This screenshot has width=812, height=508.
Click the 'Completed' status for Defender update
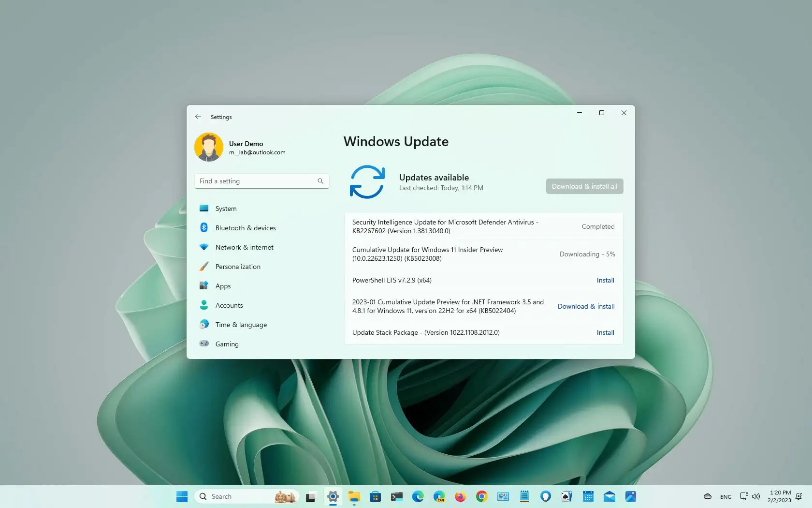point(598,226)
